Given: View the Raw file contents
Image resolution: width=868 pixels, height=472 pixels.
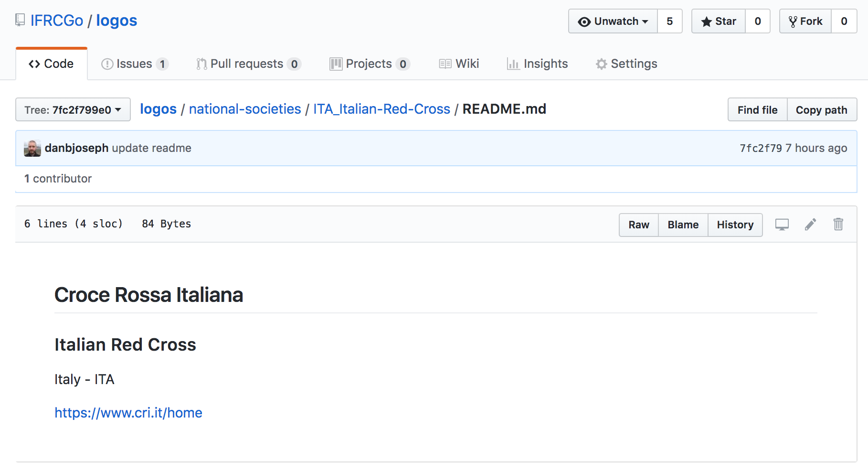Looking at the screenshot, I should pos(639,225).
